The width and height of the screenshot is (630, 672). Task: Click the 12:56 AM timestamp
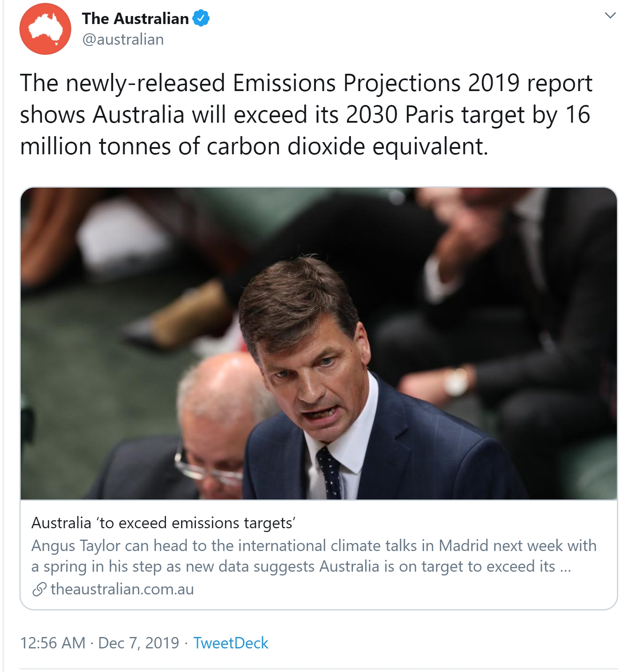pos(53,643)
